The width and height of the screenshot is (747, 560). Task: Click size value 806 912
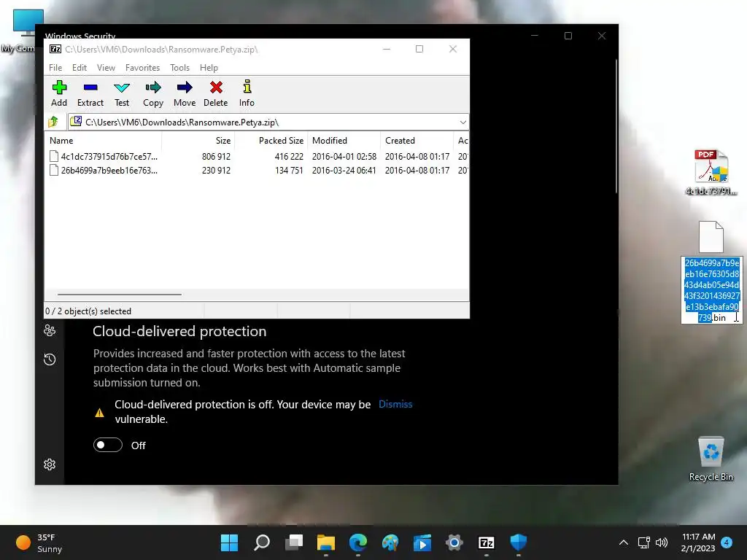coord(216,156)
